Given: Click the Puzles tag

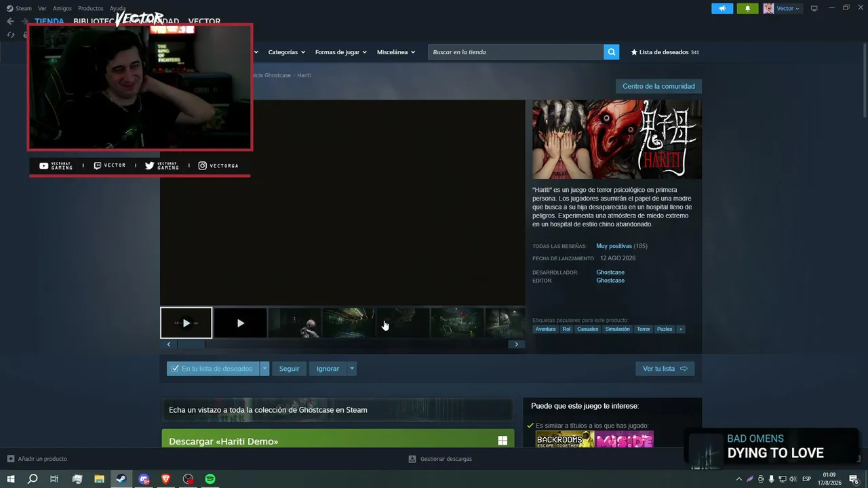Looking at the screenshot, I should click(x=665, y=329).
